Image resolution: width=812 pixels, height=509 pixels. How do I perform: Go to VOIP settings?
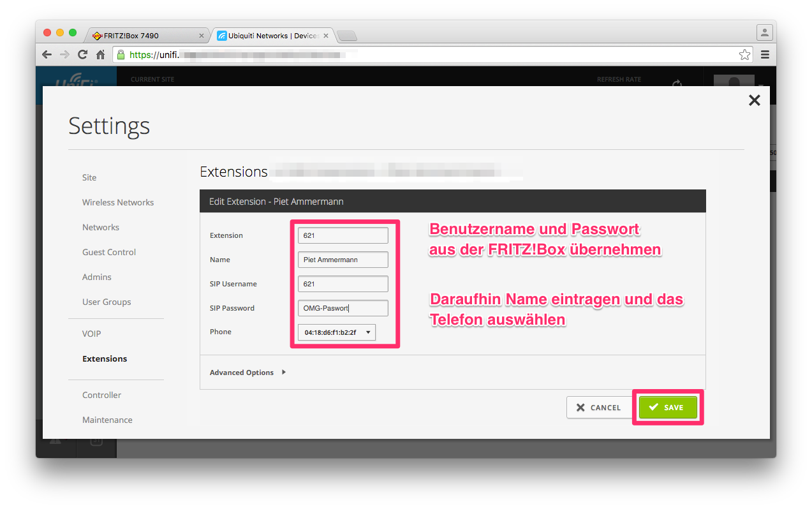(x=91, y=334)
